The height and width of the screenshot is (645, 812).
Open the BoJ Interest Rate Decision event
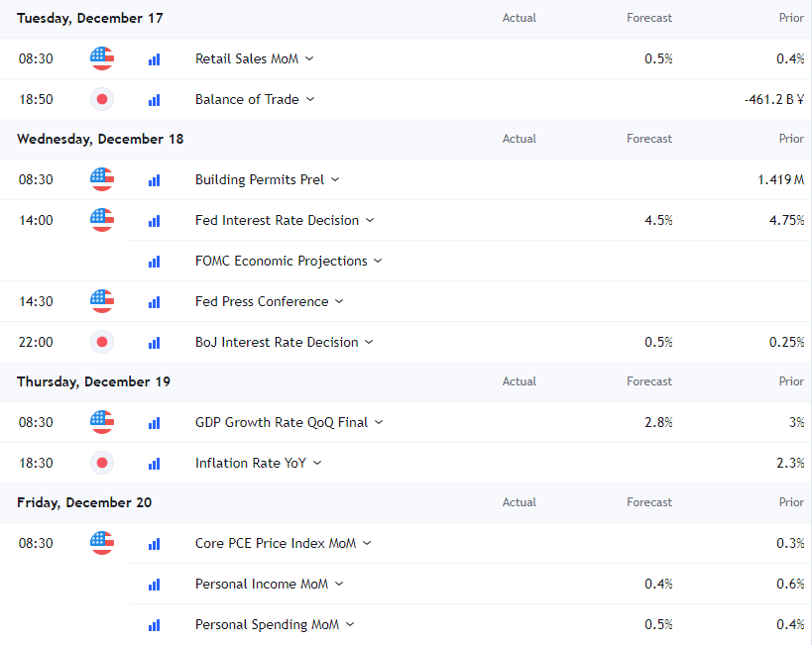click(x=277, y=342)
